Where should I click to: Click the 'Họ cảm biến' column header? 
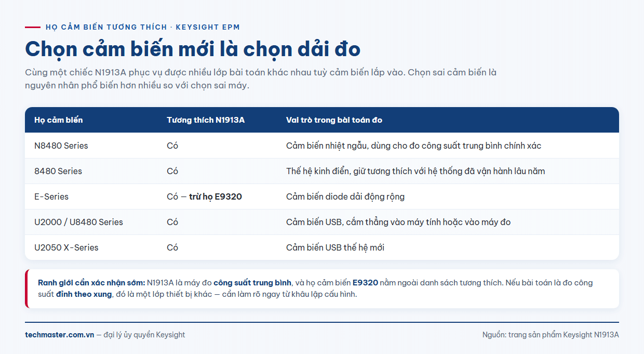[x=59, y=120]
